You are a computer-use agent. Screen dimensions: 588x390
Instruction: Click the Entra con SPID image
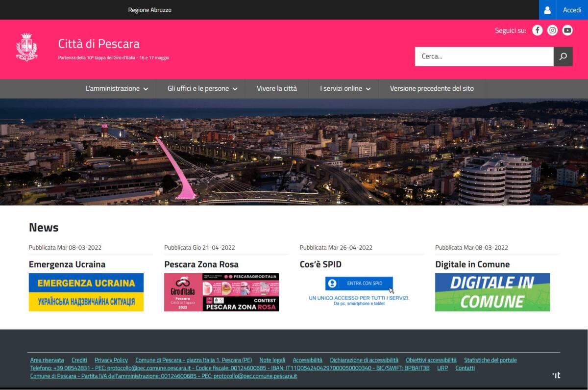(x=359, y=291)
